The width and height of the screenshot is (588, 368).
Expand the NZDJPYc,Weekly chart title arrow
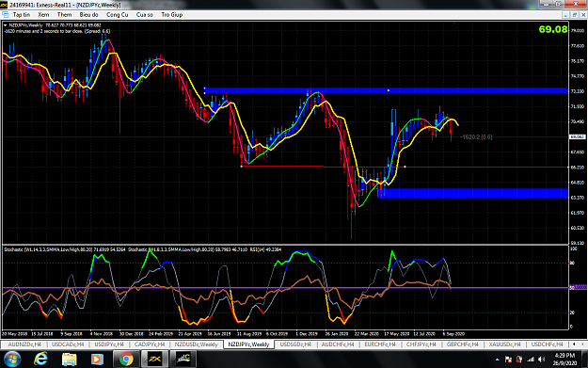pyautogui.click(x=6, y=25)
